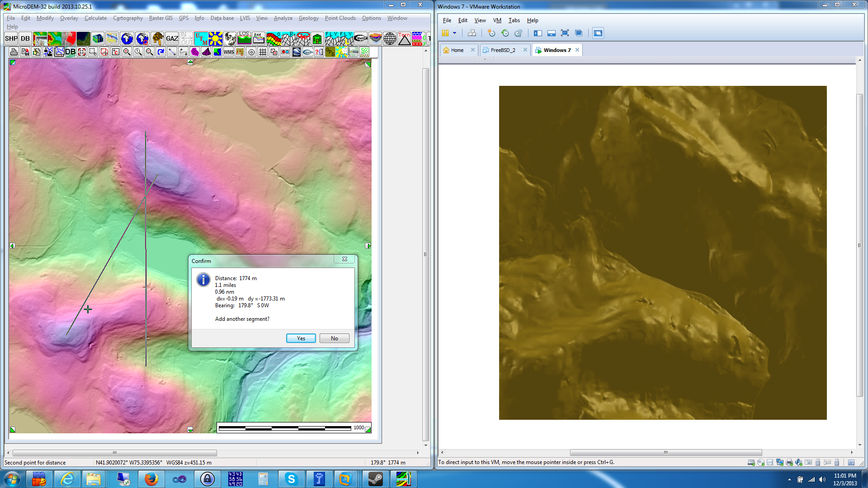Toggle VMware console view button
Viewport: 868px width, 488px height.
598,33
